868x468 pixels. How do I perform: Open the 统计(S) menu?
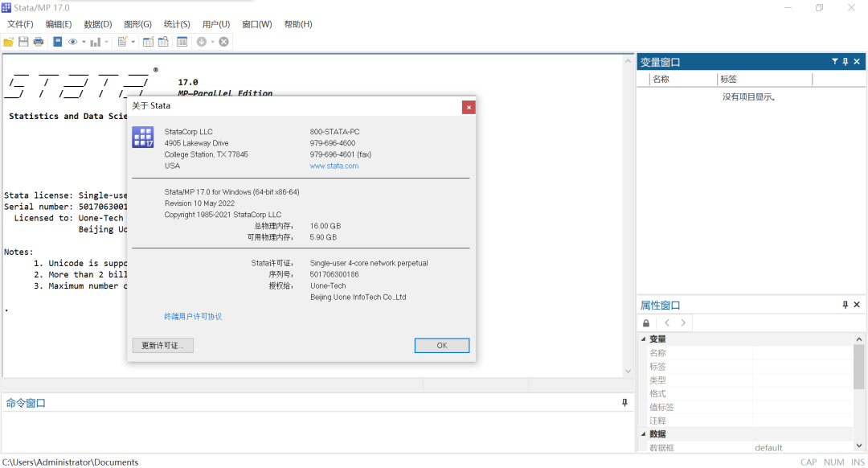coord(177,24)
